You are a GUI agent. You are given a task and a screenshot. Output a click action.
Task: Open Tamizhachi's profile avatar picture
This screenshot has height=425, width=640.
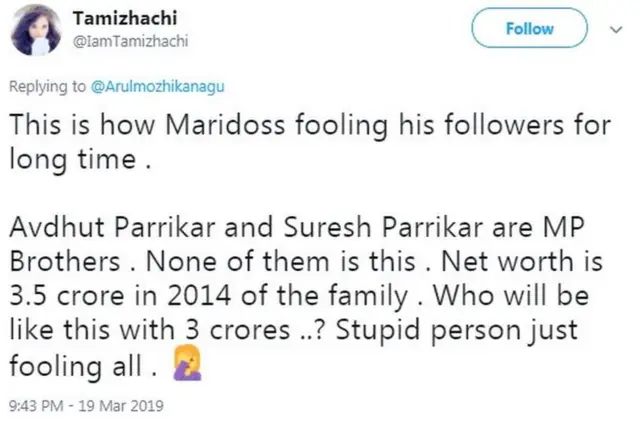point(33,32)
